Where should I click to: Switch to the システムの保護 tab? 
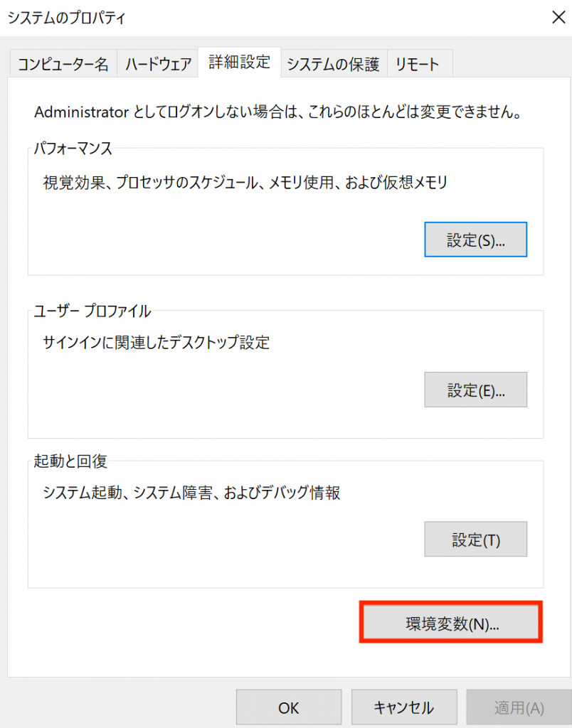pyautogui.click(x=334, y=63)
